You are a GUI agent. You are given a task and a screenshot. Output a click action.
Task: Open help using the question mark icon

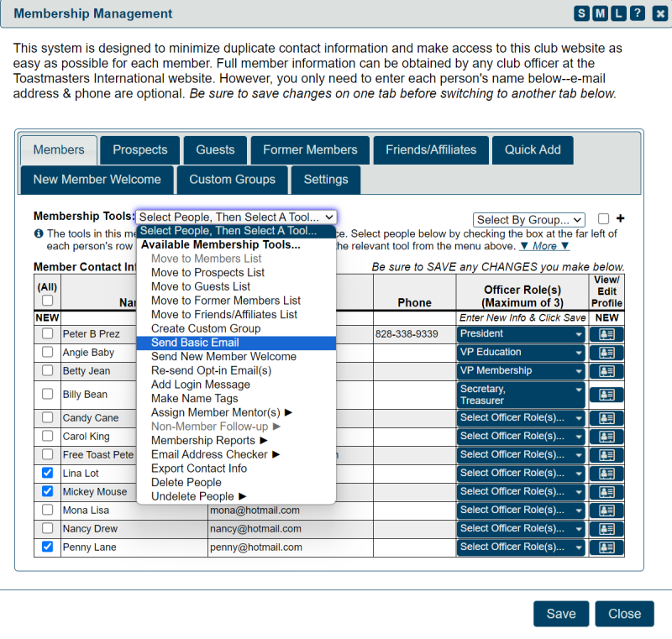638,13
